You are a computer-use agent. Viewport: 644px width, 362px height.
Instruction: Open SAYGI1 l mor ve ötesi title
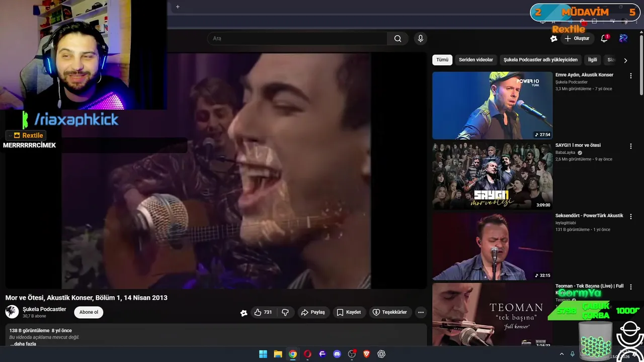point(578,145)
